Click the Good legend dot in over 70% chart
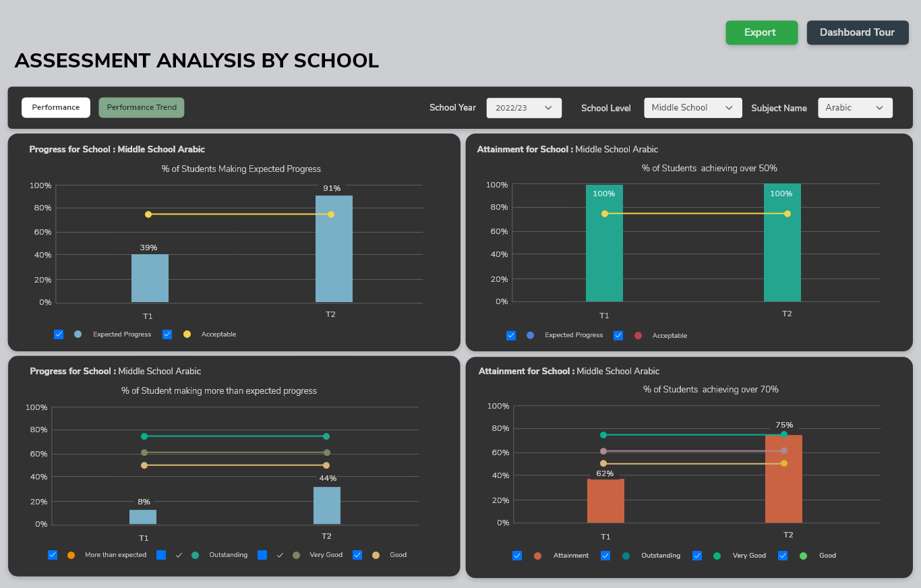Screen dimensions: 921x588 [x=803, y=556]
